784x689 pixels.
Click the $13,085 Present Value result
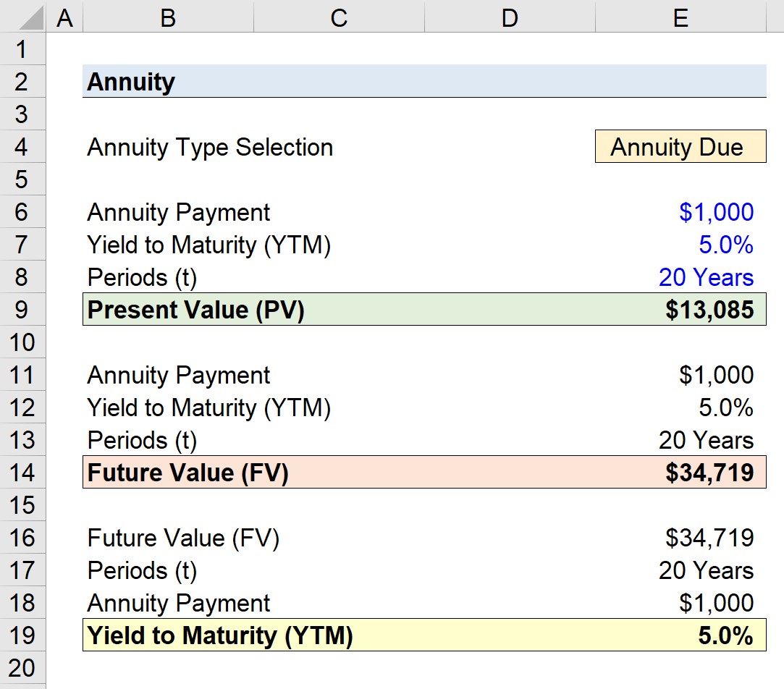[717, 310]
